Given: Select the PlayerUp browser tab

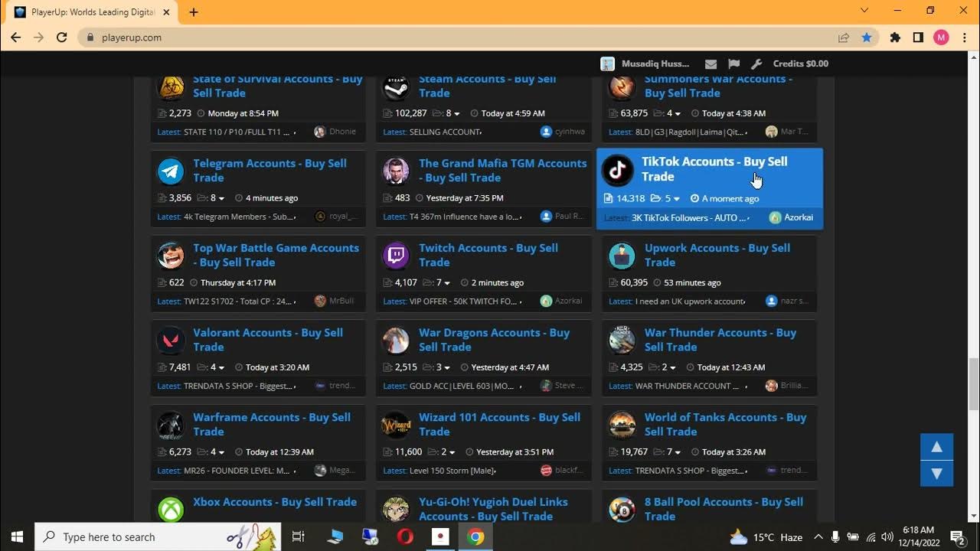Looking at the screenshot, I should [92, 12].
